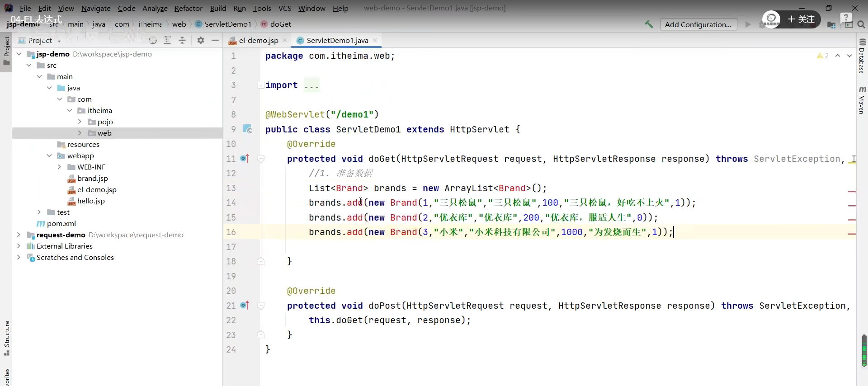Open the Analyze menu
Screen dimensions: 868x386
pos(155,8)
